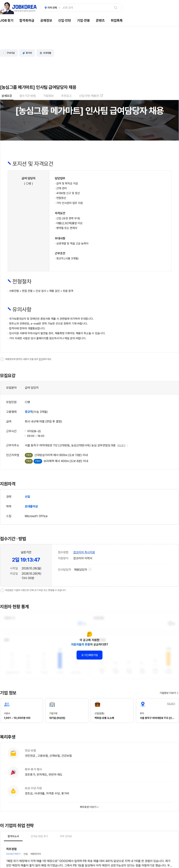Select the 합격자소서 tab
The image size is (179, 868).
[13, 836]
